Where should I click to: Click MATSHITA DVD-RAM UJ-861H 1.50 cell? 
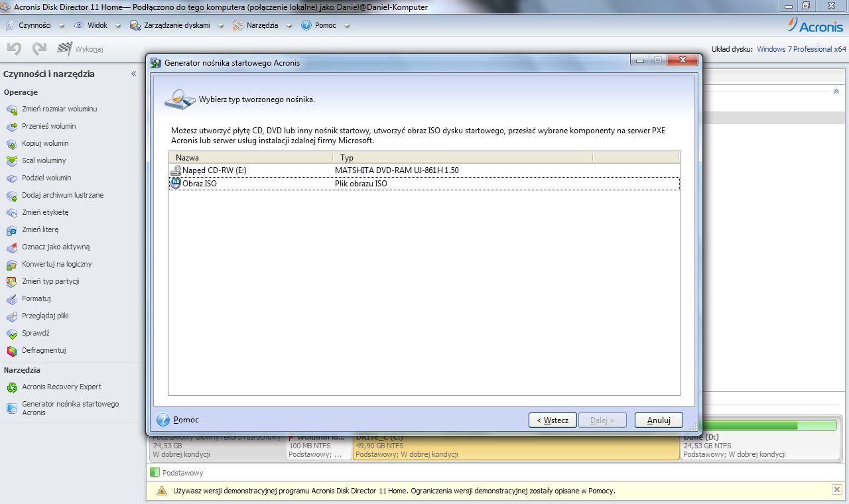click(x=397, y=170)
